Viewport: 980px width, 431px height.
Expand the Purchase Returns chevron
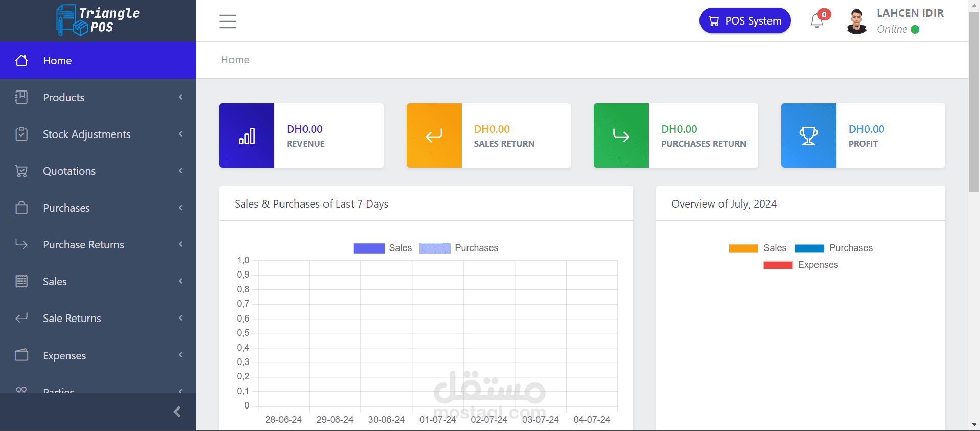click(x=180, y=244)
